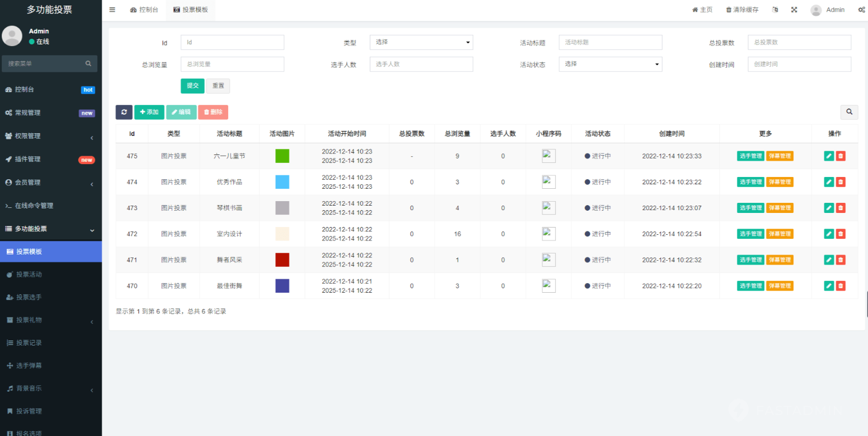Collapse the 多功能投票 sidebar section
The width and height of the screenshot is (868, 436).
click(51, 229)
